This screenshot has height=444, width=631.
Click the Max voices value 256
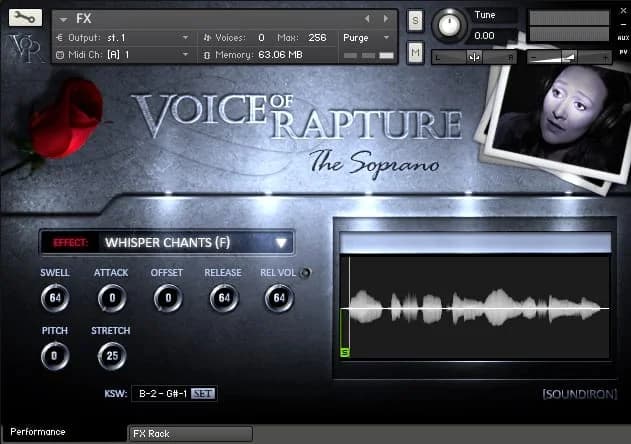(317, 38)
